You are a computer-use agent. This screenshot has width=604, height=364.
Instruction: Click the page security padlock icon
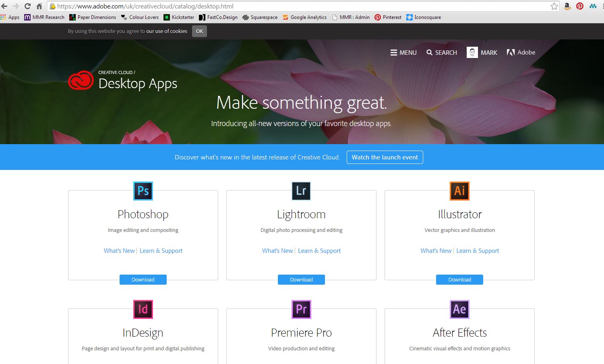coord(52,6)
